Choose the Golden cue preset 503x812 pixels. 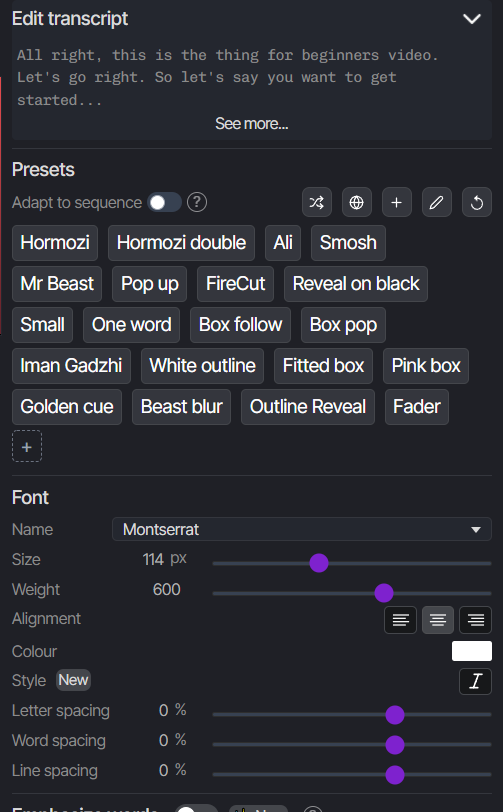pos(67,407)
